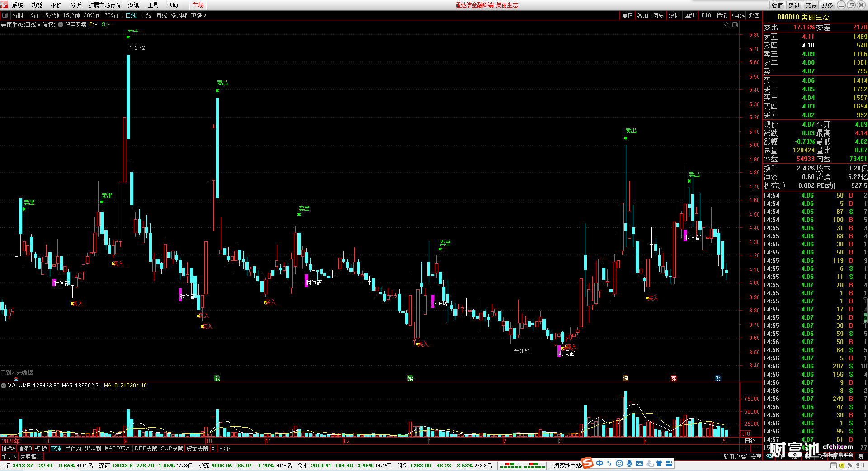Expand the 更多 periods dropdown
This screenshot has height=471, width=868.
pos(198,15)
